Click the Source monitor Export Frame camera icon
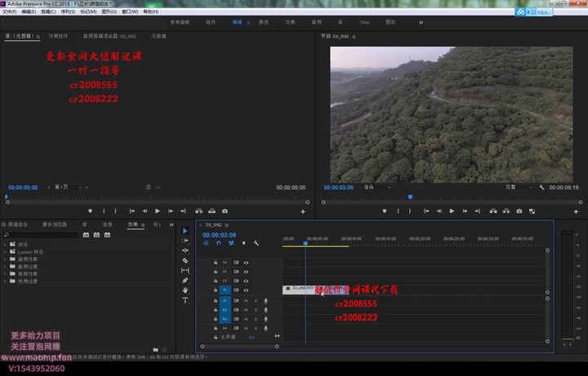Screen dimensions: 588x376 225,211
